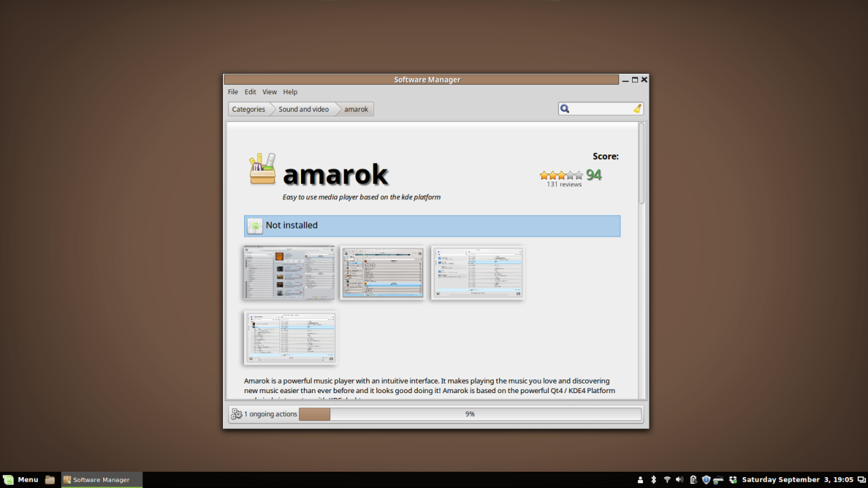868x488 pixels.
Task: Open the Mint Menu button
Action: point(21,480)
